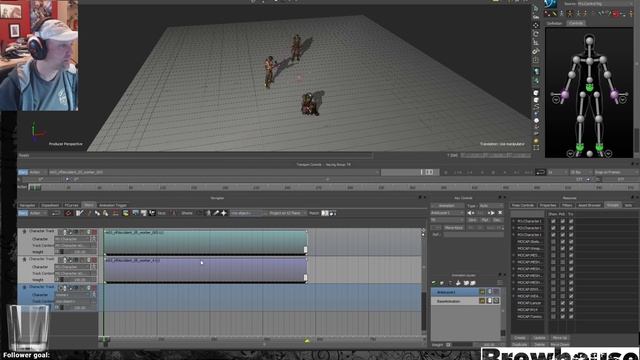Open the Snap on Frames dropdown
Screen dimensions: 640x360
pos(616,172)
